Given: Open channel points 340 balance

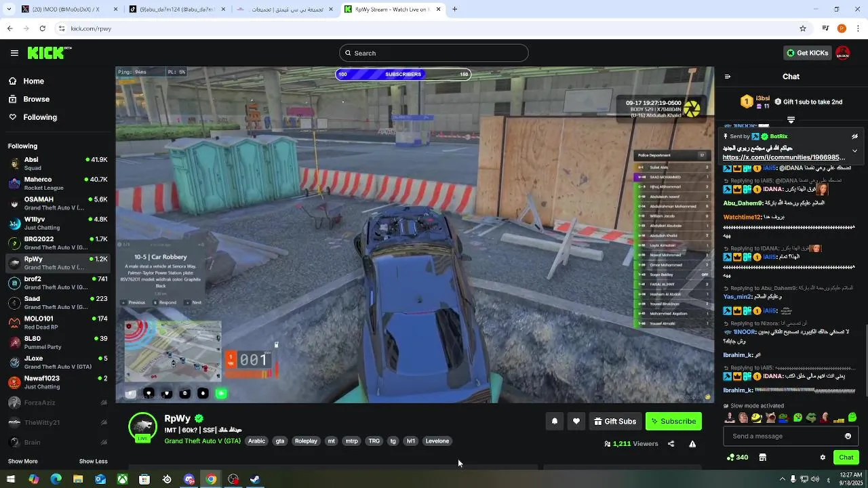Looking at the screenshot, I should pyautogui.click(x=737, y=457).
